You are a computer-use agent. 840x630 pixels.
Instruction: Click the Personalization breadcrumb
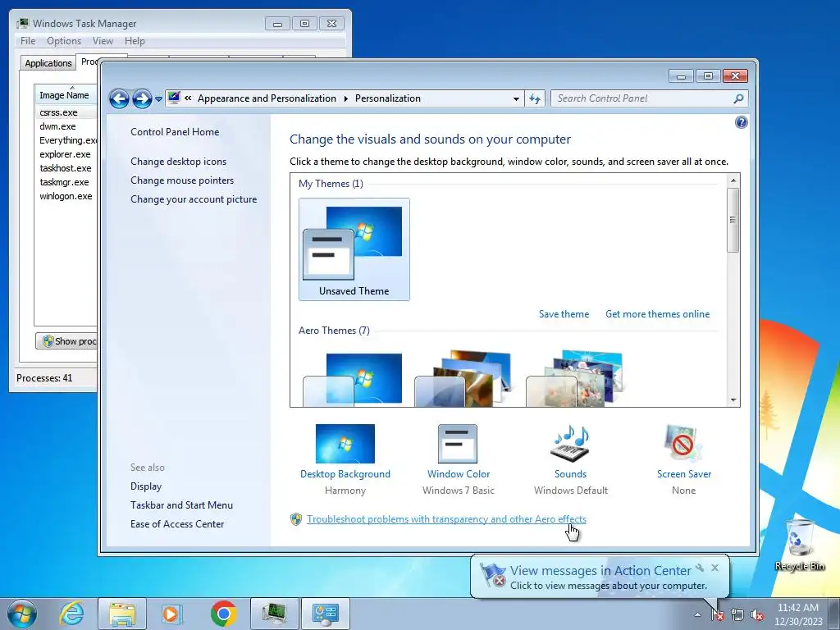point(388,98)
